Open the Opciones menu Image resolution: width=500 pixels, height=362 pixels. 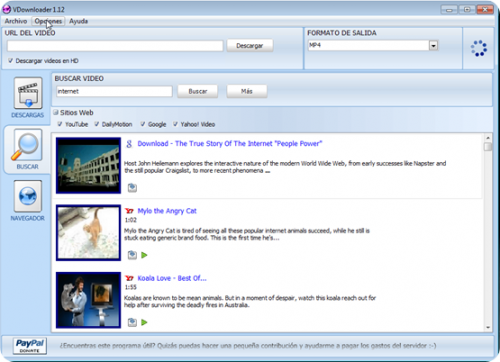tap(48, 21)
